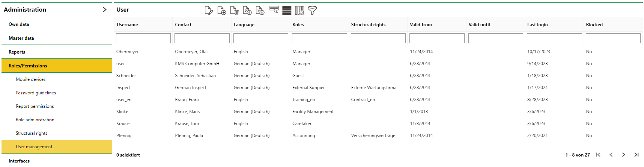The width and height of the screenshot is (644, 167).
Task: Select Password guidelines in the sidebar
Action: [36, 93]
